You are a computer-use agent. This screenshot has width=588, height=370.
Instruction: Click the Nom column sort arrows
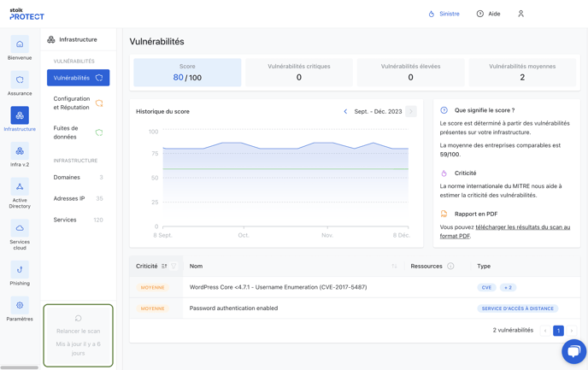pyautogui.click(x=394, y=266)
